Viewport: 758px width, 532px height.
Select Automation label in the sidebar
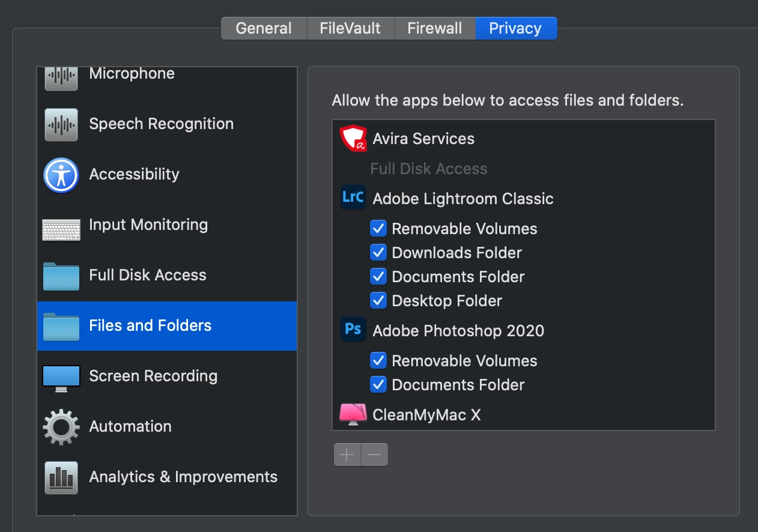[x=130, y=427]
